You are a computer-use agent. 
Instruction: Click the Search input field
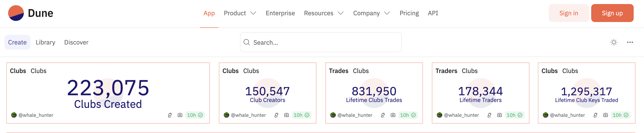[321, 42]
